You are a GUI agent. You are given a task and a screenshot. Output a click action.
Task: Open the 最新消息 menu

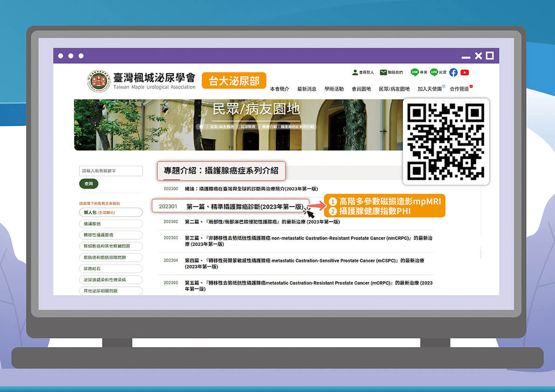click(x=307, y=89)
